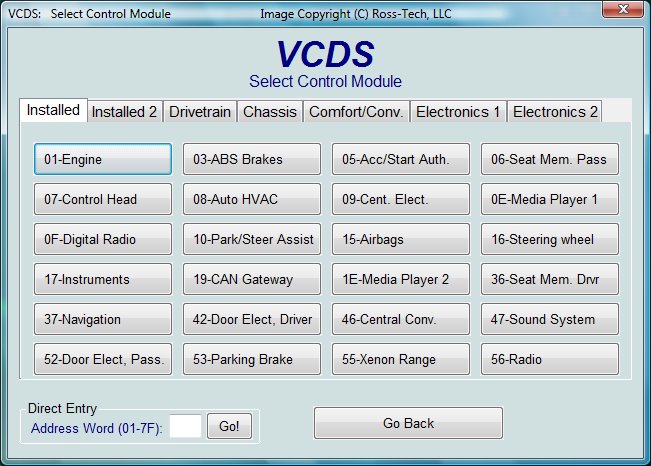Open 09-Cent. Elect. module
Screen dimensions: 651x466
[401, 199]
